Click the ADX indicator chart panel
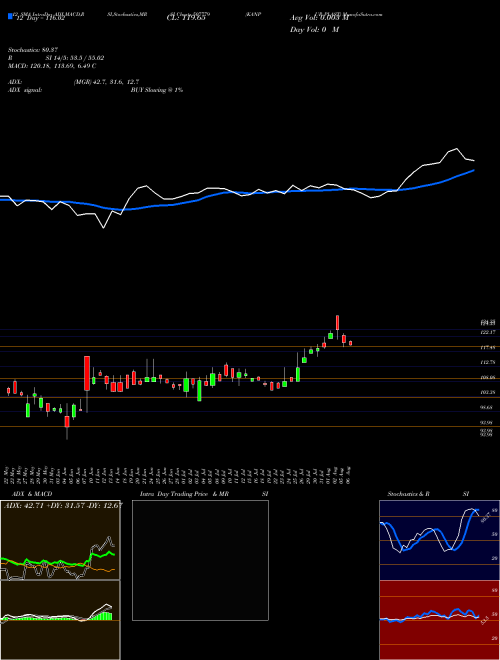The height and width of the screenshot is (660, 500). (60, 540)
